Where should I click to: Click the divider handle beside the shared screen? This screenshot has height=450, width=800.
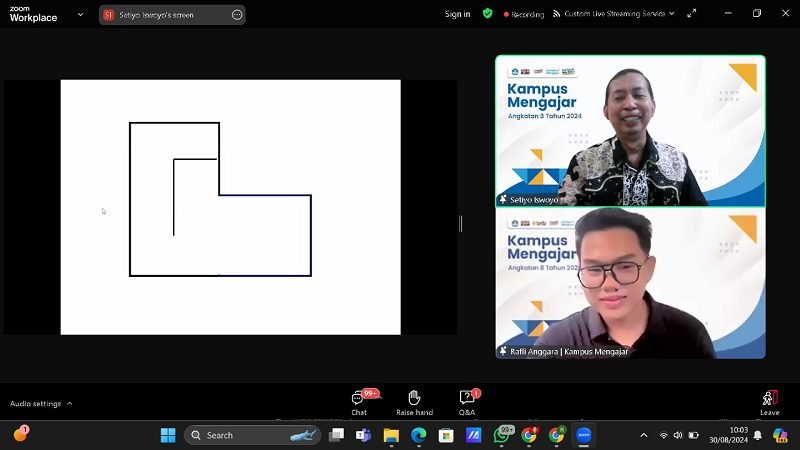click(x=461, y=223)
